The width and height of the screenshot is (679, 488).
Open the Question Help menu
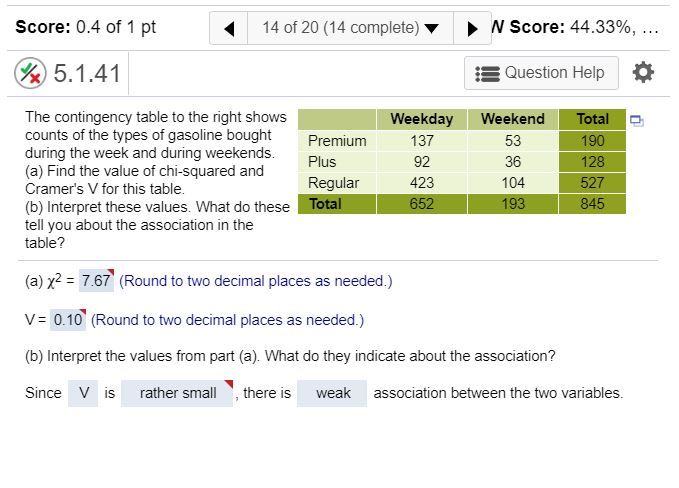[x=541, y=73]
